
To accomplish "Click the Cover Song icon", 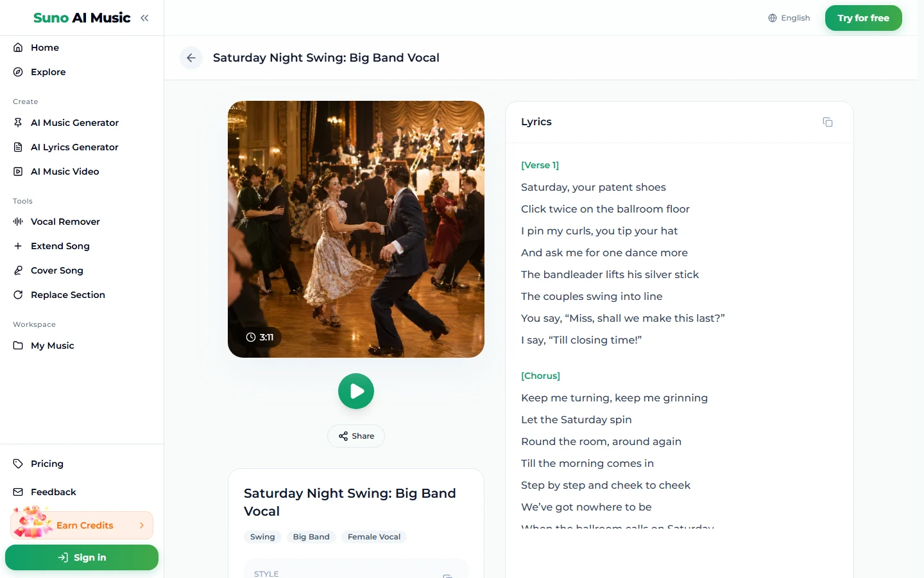I will click(x=18, y=270).
